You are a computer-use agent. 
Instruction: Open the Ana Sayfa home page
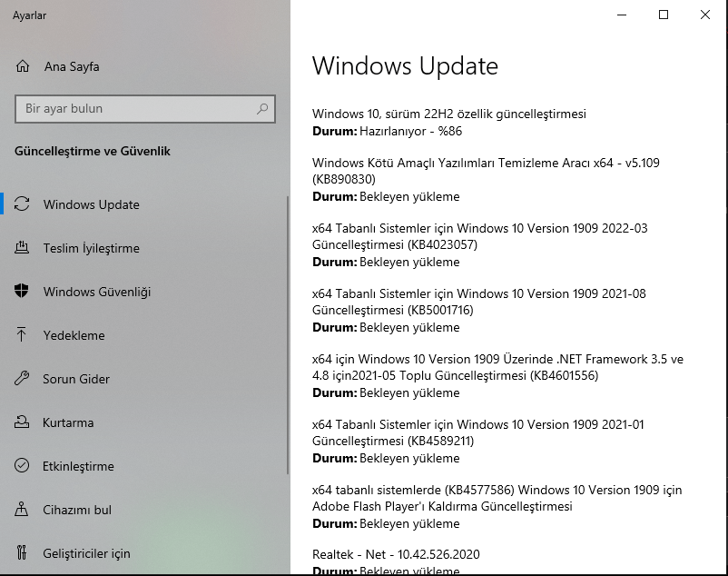tap(72, 66)
